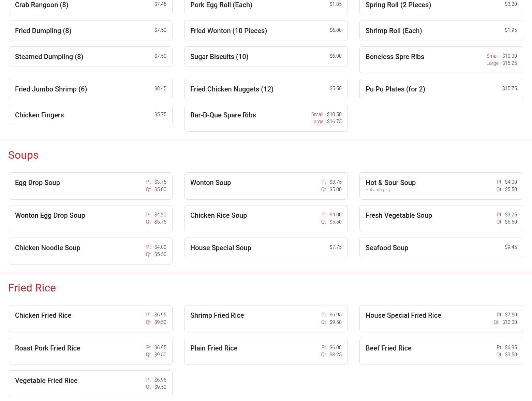This screenshot has height=401, width=532.
Task: Click Large $16.75 price for Bar-B-Que Ribs
Action: pyautogui.click(x=326, y=121)
